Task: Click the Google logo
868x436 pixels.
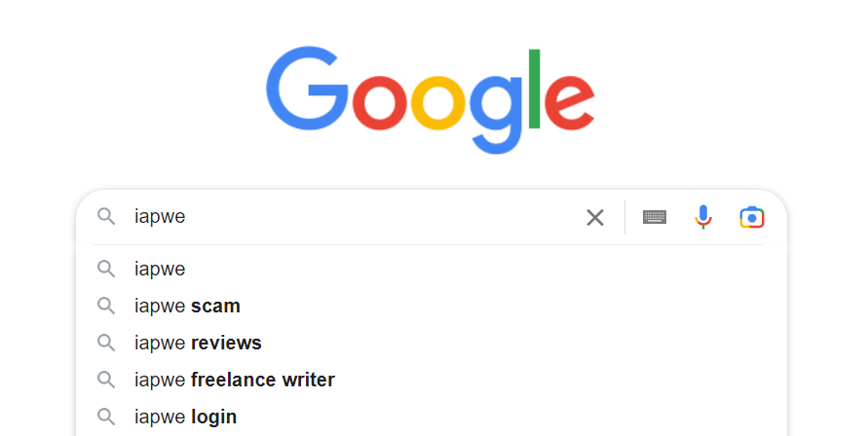Action: coord(431,99)
